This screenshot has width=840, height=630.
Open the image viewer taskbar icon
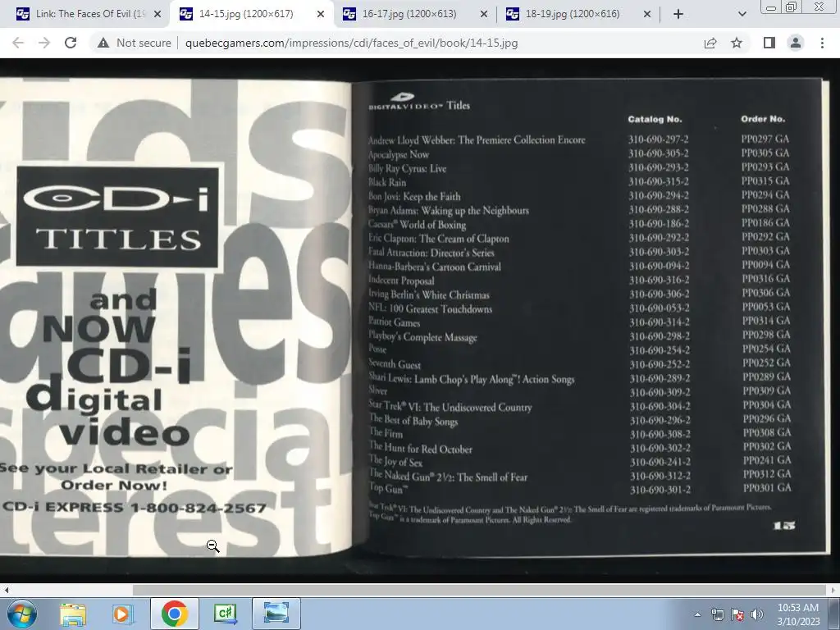pyautogui.click(x=276, y=614)
